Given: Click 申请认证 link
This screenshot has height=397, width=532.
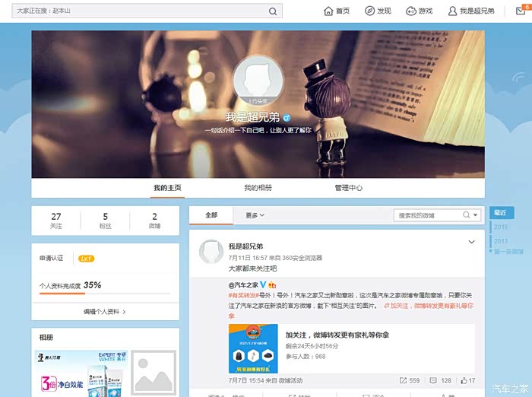Looking at the screenshot, I should click(x=52, y=259).
